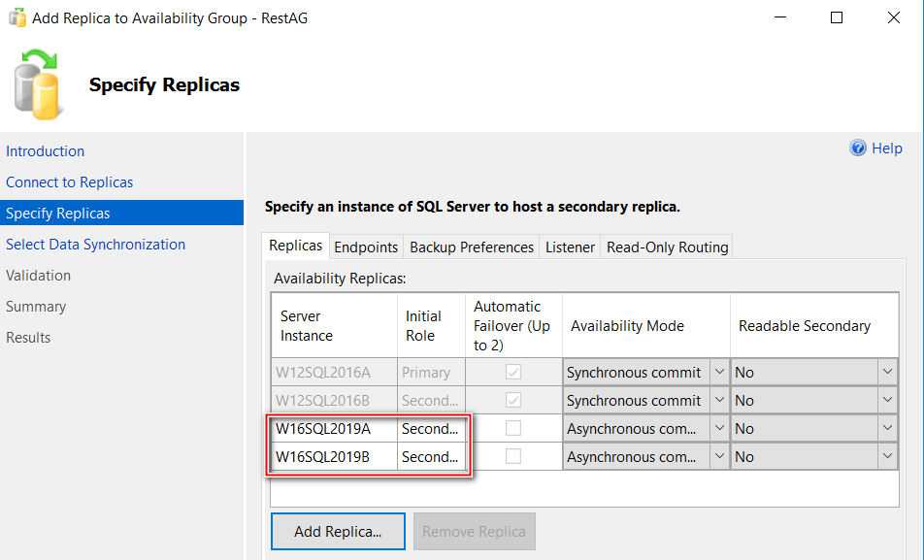
Task: Click the Add Replica button
Action: pos(337,531)
